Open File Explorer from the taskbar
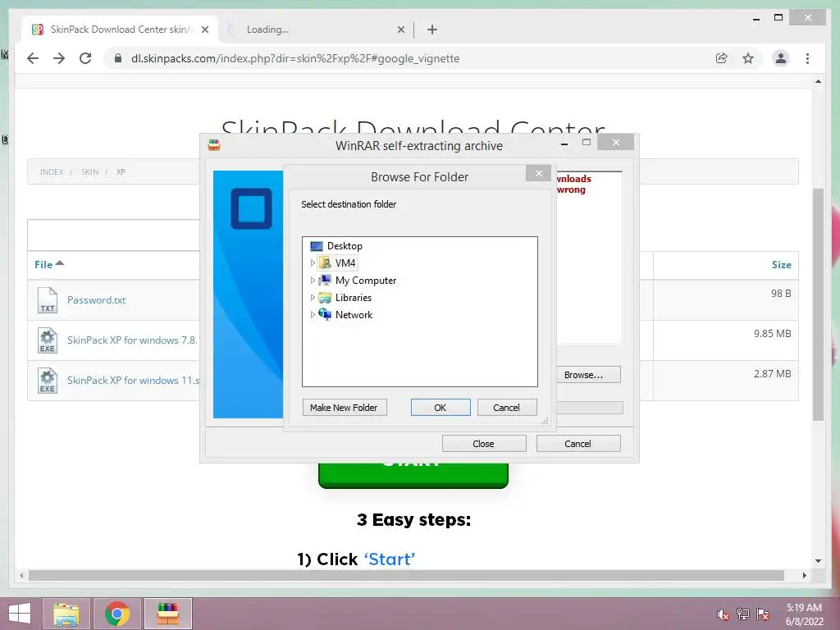This screenshot has width=840, height=630. pos(66,614)
